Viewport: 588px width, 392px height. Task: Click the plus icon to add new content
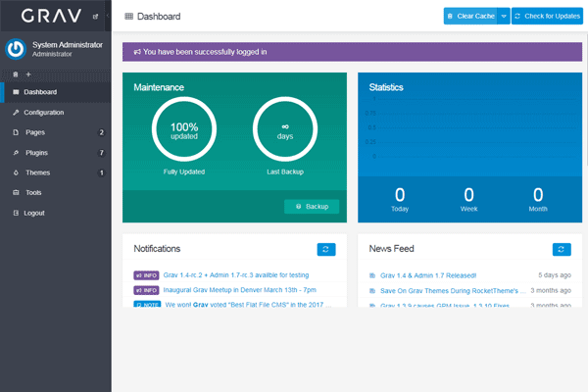tap(27, 74)
